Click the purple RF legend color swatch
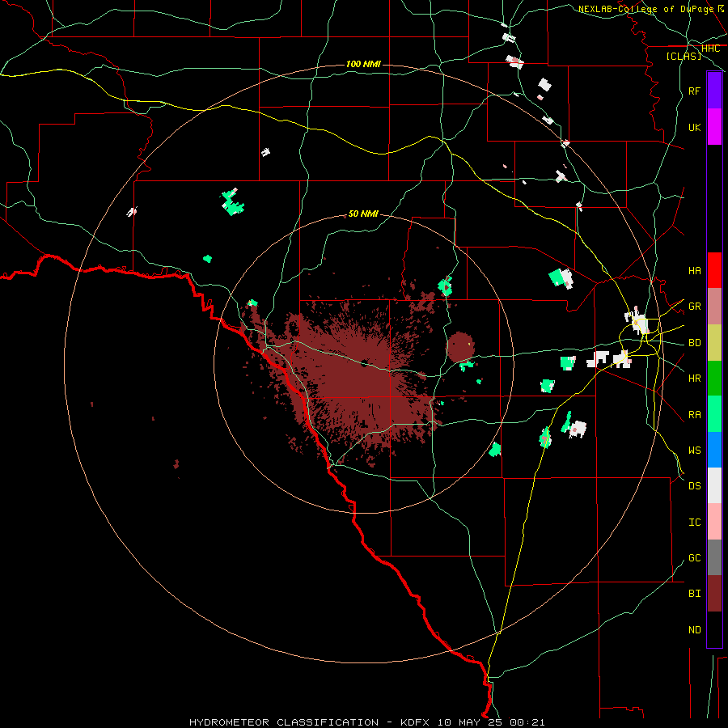This screenshot has height=728, width=728. pyautogui.click(x=714, y=91)
